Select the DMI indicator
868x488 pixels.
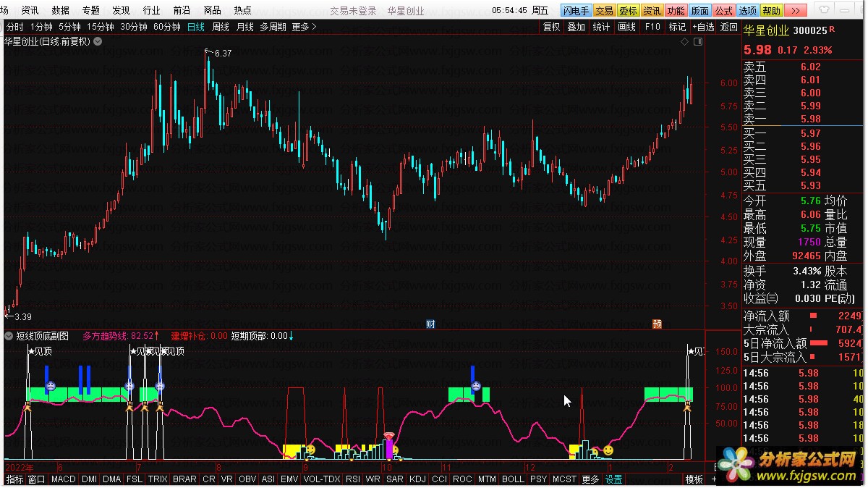point(89,479)
